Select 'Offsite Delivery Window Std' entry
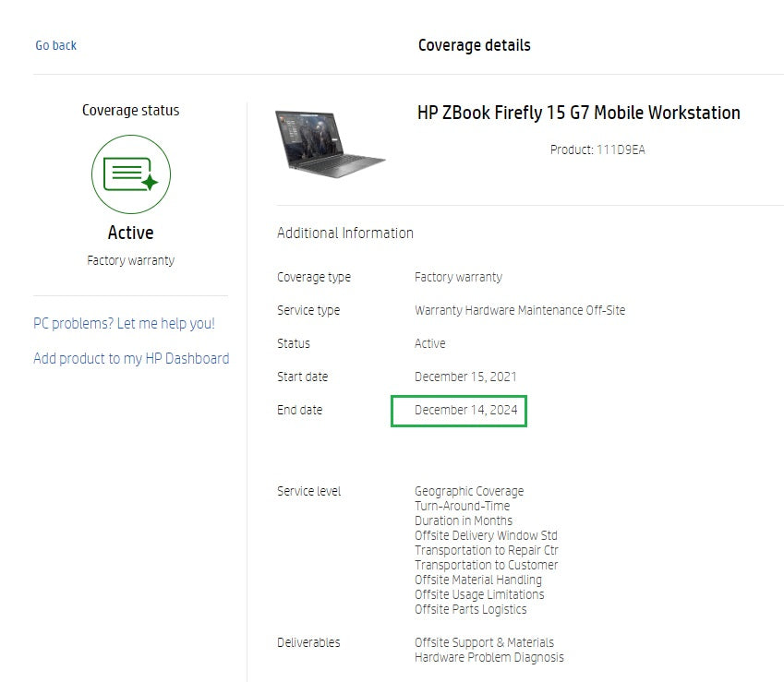The image size is (784, 682). pos(486,535)
